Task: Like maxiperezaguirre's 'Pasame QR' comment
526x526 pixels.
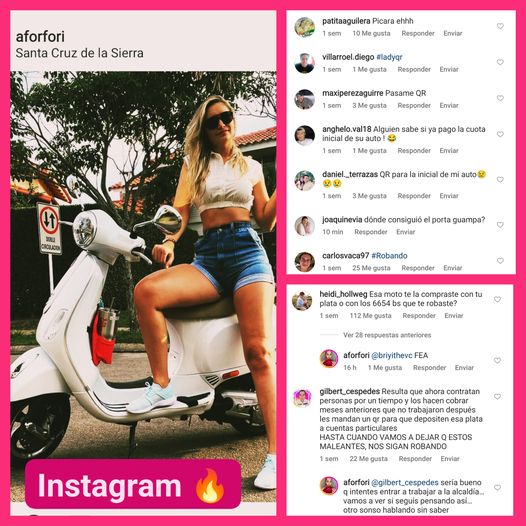Action: point(500,98)
